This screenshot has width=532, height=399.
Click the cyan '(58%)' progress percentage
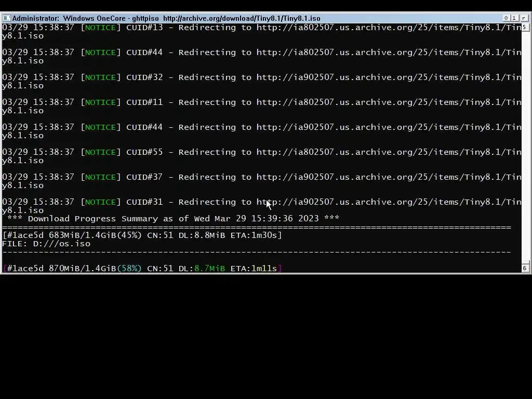pos(129,269)
